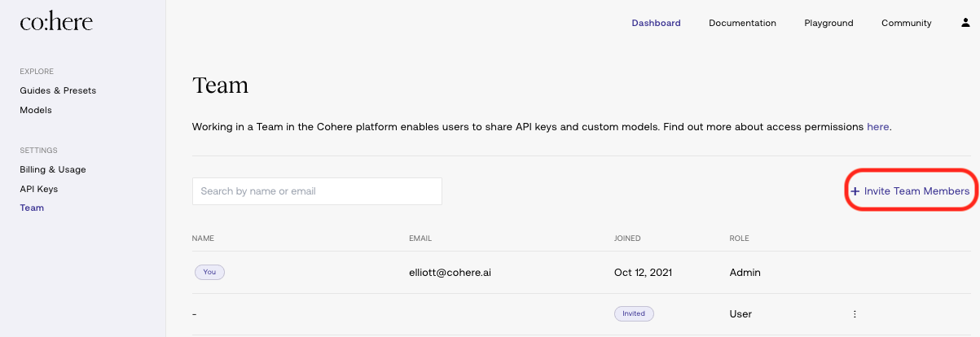Follow the access permissions 'here' link
Viewport: 980px width, 337px height.
coord(877,127)
